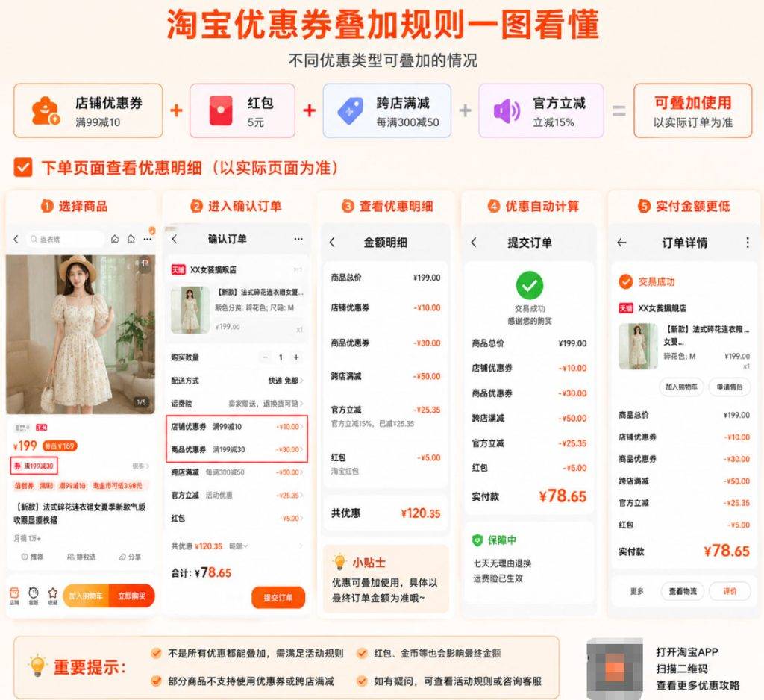The width and height of the screenshot is (764, 700).
Task: Click the orange checkbox before 下单页面查看优惠明细
Action: pyautogui.click(x=23, y=167)
